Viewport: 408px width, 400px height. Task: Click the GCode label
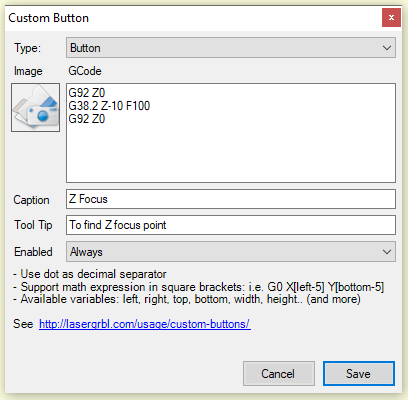(x=85, y=71)
